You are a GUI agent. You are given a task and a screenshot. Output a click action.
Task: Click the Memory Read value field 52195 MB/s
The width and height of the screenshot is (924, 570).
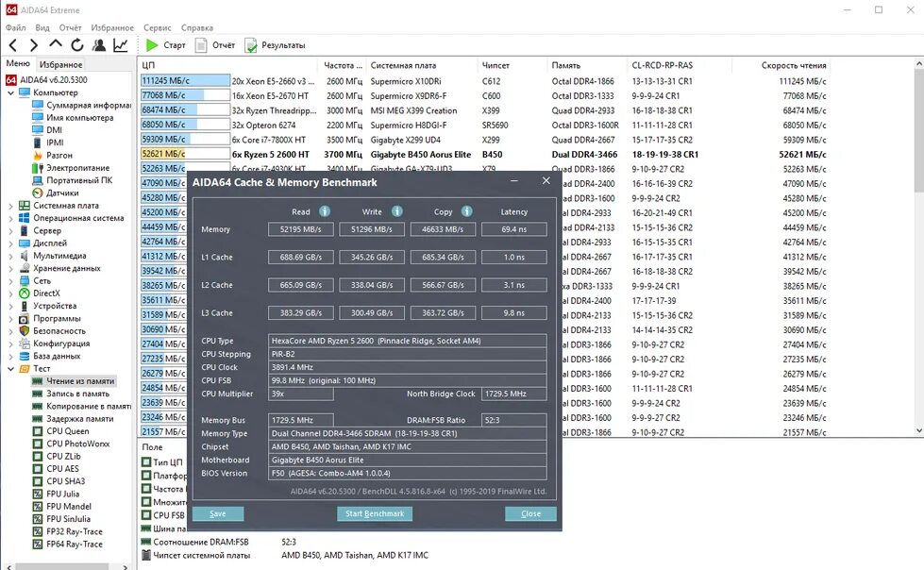point(300,229)
